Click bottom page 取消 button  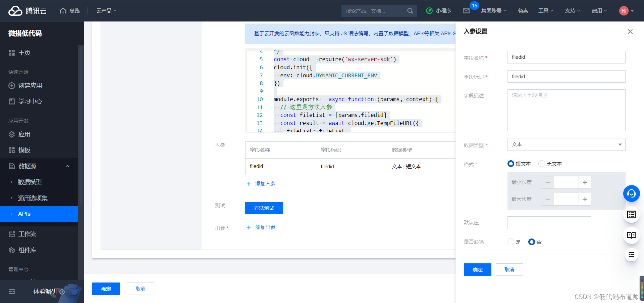(140, 289)
